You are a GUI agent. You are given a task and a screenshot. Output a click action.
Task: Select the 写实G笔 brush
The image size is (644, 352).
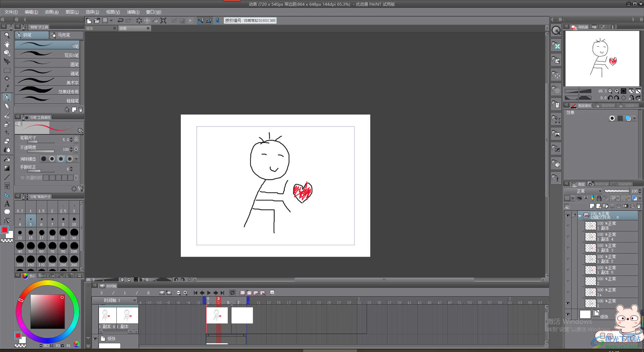click(47, 54)
